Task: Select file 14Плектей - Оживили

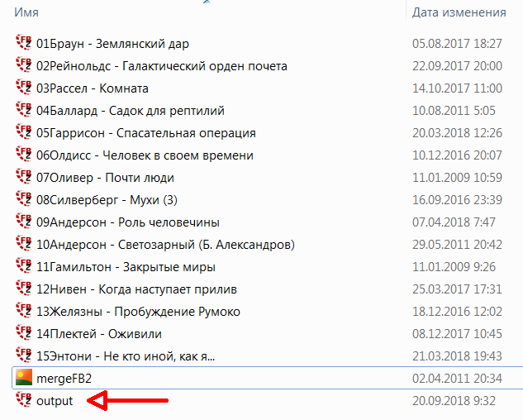Action: (x=99, y=335)
